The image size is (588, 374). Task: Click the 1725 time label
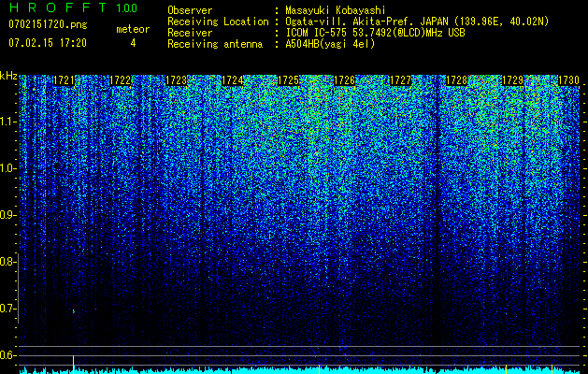point(288,80)
